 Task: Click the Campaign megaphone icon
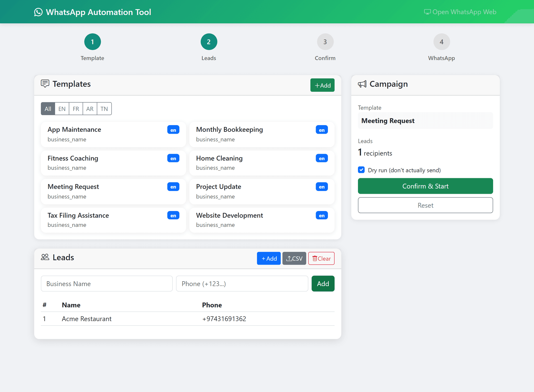click(x=362, y=84)
